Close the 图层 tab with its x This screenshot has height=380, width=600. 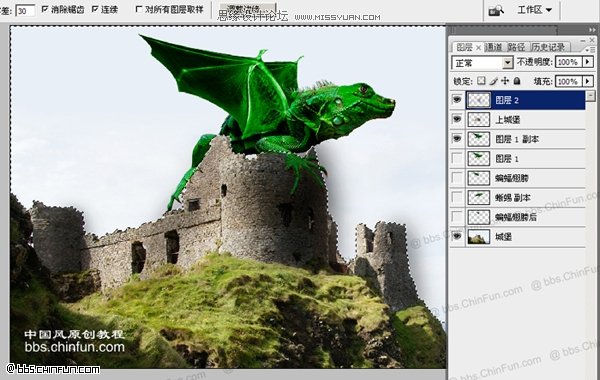[478, 48]
